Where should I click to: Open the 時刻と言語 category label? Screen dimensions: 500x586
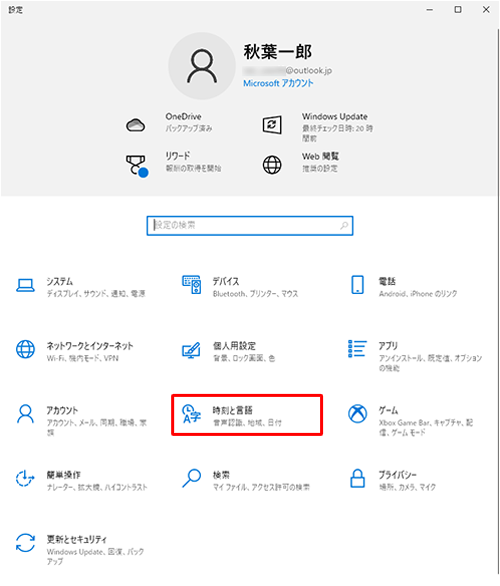click(x=232, y=410)
